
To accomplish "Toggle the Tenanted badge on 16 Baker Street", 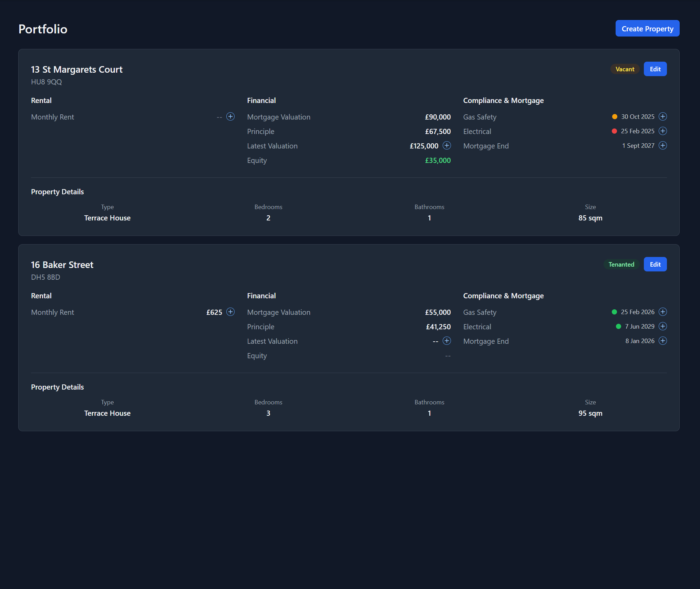I will pos(621,264).
